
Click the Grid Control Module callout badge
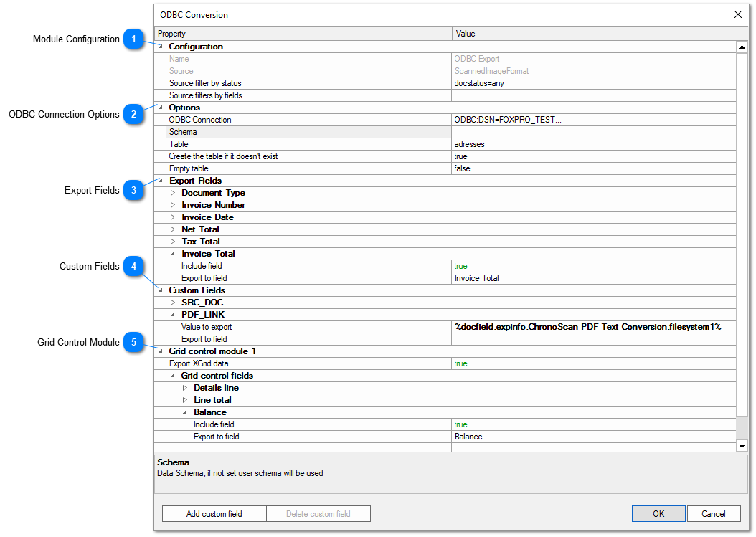click(x=134, y=343)
